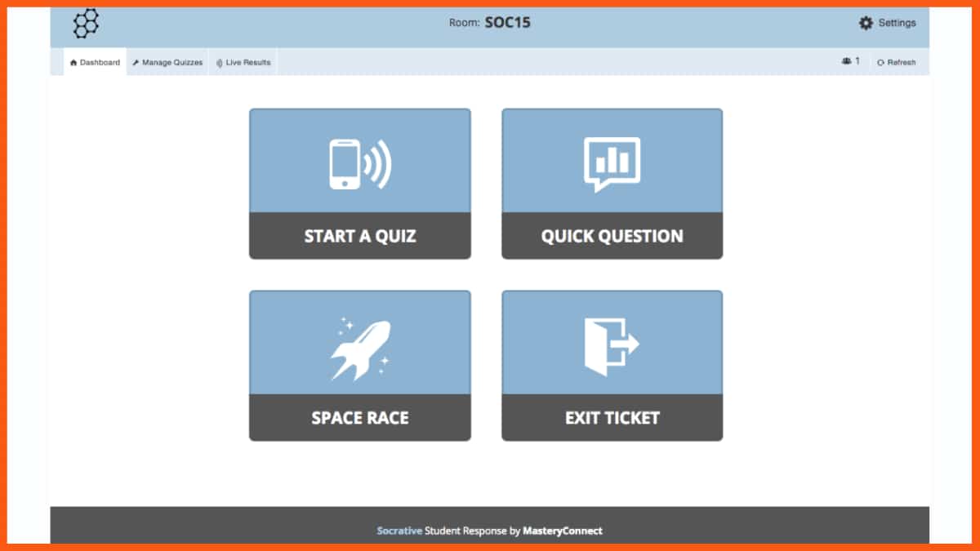This screenshot has height=551, width=980.
Task: Open the Manage Quizzes tab
Action: click(x=167, y=62)
